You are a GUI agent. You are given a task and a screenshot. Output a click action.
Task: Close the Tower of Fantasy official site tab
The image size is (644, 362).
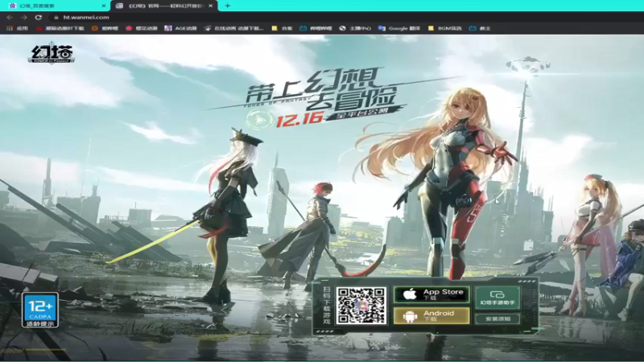[211, 6]
